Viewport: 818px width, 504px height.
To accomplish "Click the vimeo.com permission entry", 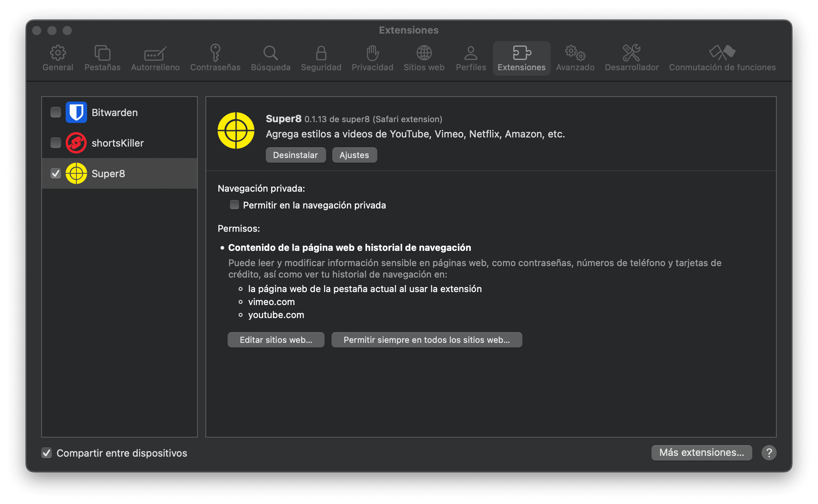I will [x=272, y=302].
